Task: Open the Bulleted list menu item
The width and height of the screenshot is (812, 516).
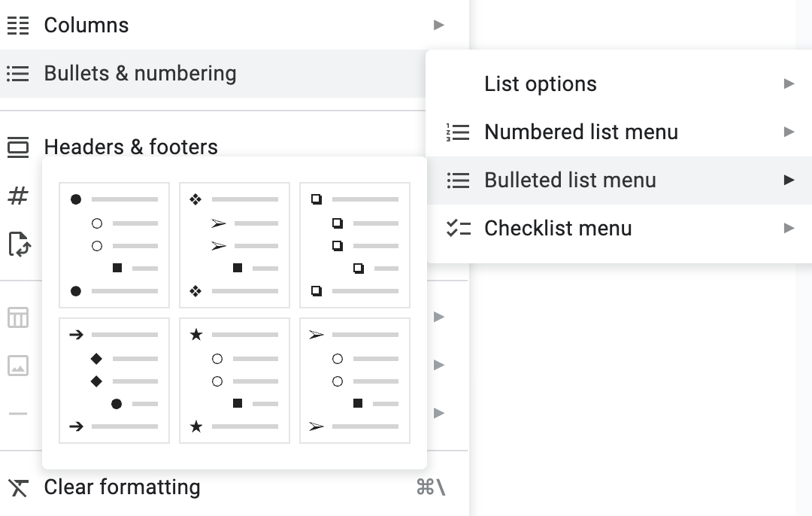Action: 619,181
